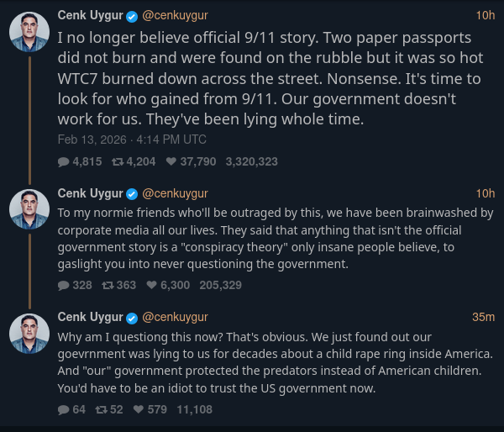Open Cenk Uygur's avatar on first tweet
Image resolution: width=504 pixels, height=432 pixels.
point(29,33)
